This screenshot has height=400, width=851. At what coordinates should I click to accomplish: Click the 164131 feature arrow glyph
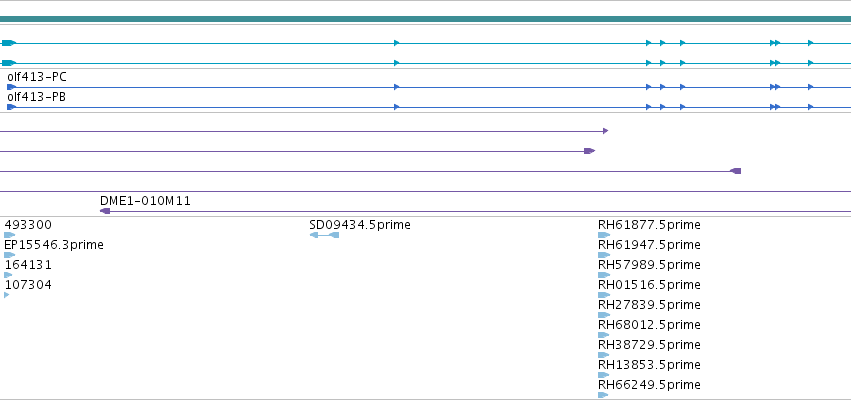[x=8, y=275]
